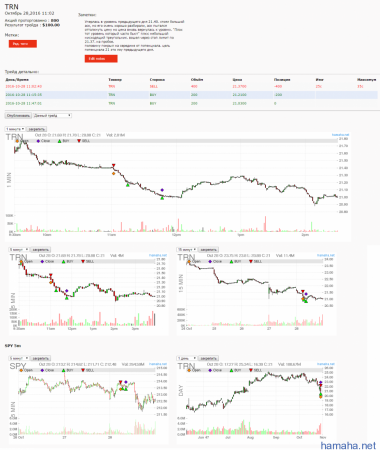Click the red SELL legend icon on the TRN DAY chart
This screenshot has height=450, width=380.
click(x=251, y=370)
